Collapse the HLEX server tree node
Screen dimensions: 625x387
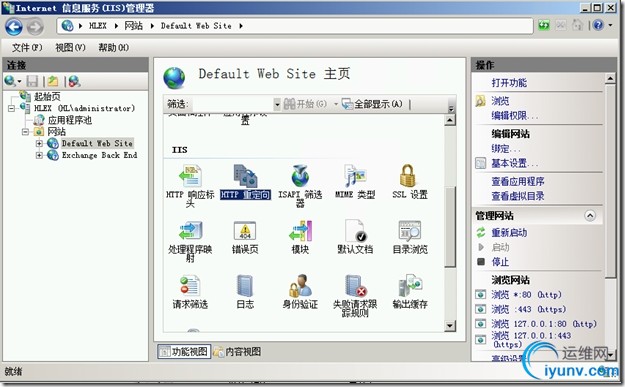point(11,108)
